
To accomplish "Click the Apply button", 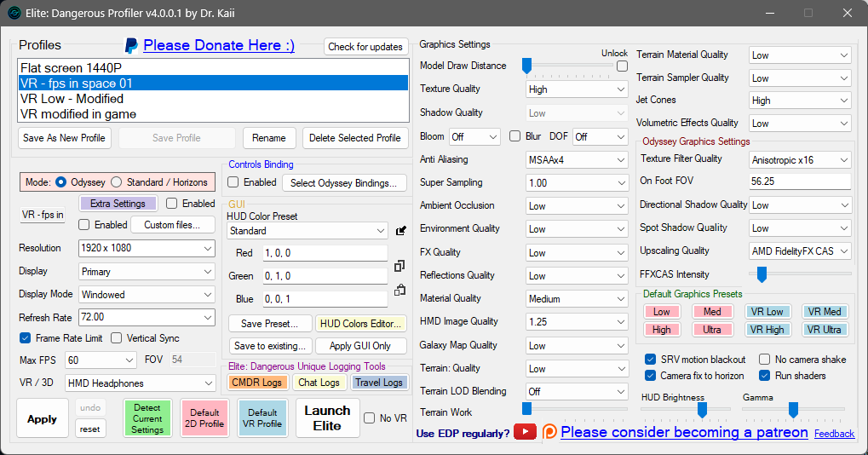I will tap(43, 419).
